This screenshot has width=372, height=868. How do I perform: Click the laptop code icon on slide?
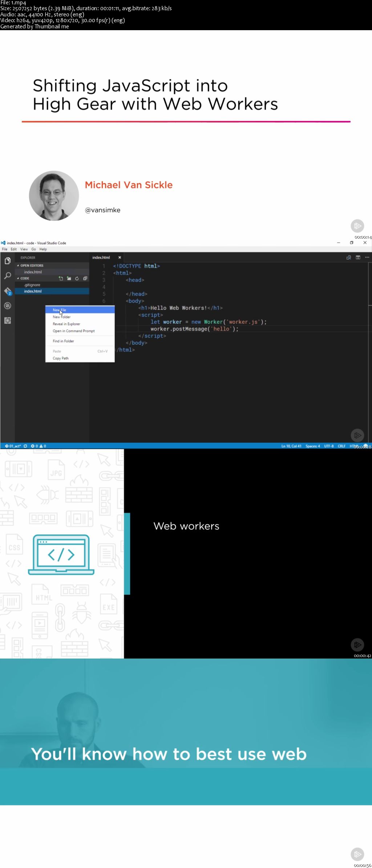[x=61, y=554]
